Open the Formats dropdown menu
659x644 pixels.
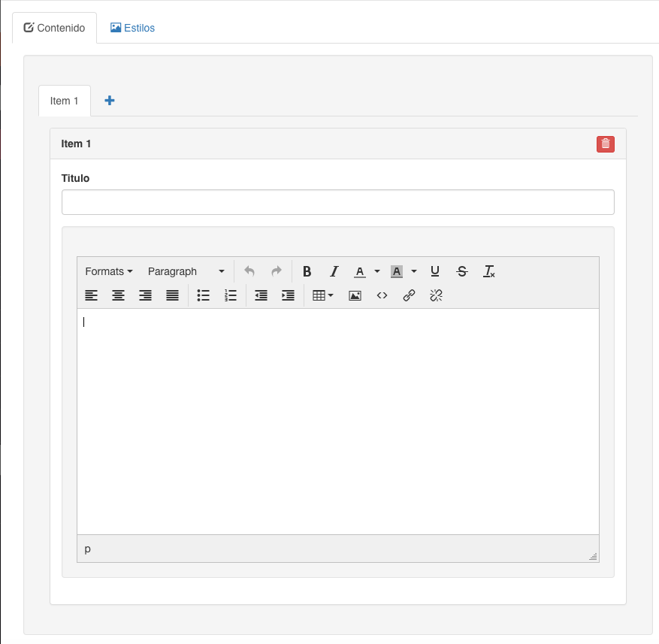click(x=109, y=271)
